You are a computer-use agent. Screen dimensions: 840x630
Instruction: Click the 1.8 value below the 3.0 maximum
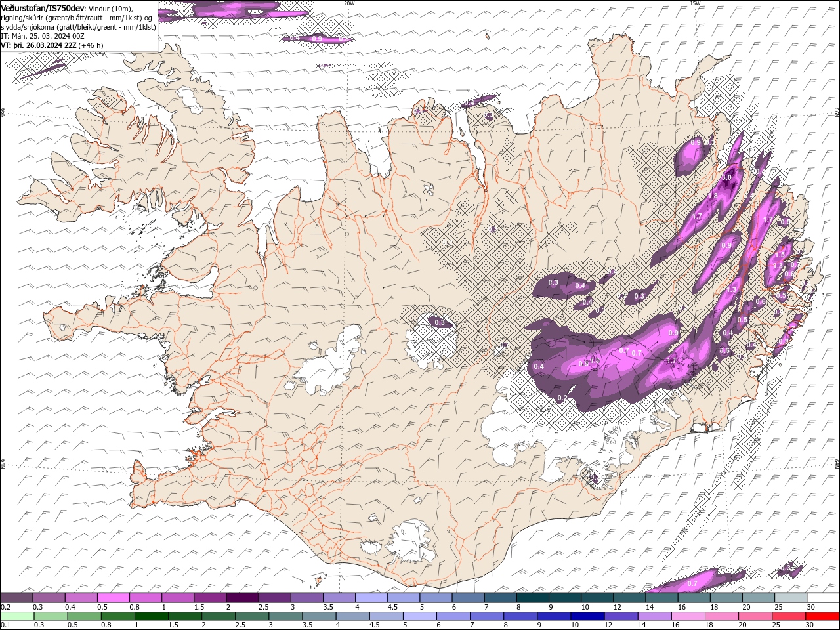point(713,196)
